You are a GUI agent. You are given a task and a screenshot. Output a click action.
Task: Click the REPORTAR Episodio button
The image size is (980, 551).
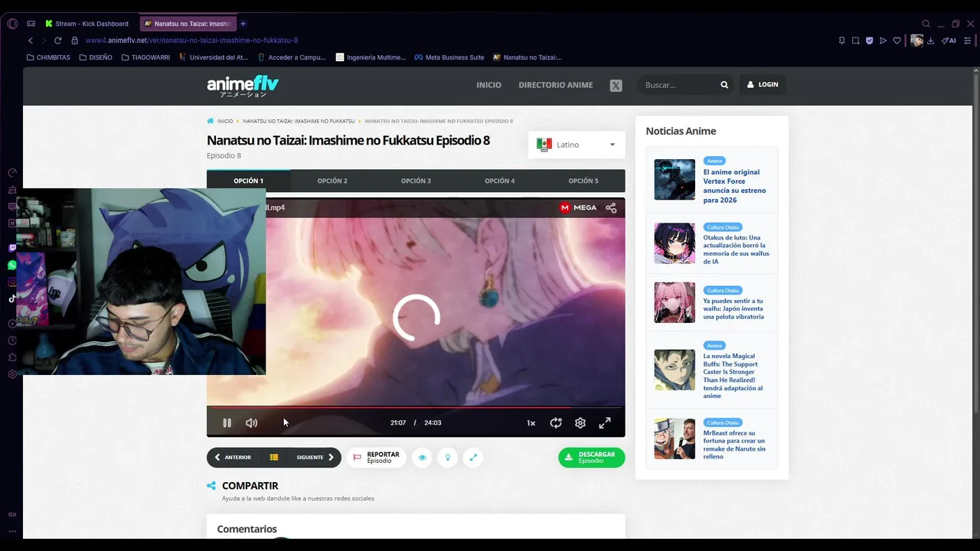pos(376,458)
